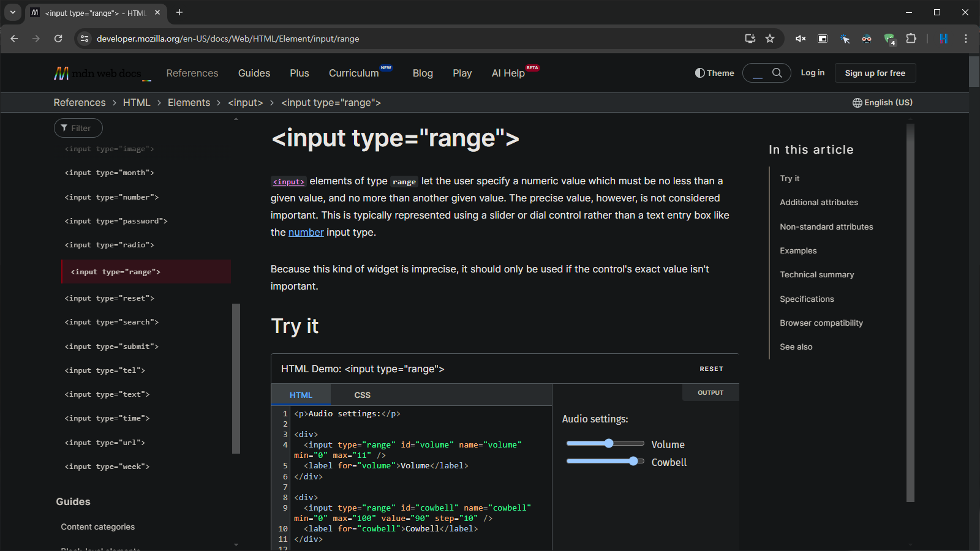The width and height of the screenshot is (980, 551).
Task: Jump to See also section
Action: (x=796, y=347)
